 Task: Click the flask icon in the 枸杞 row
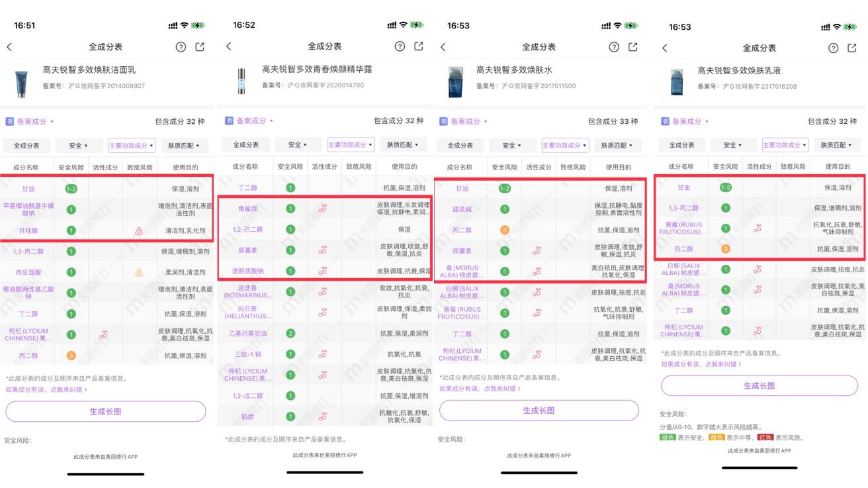pos(103,334)
